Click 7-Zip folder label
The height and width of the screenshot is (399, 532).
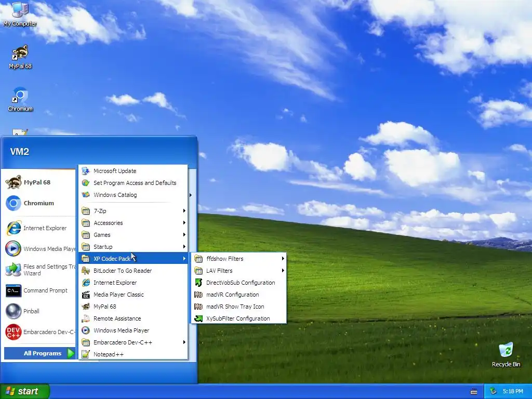click(x=100, y=211)
